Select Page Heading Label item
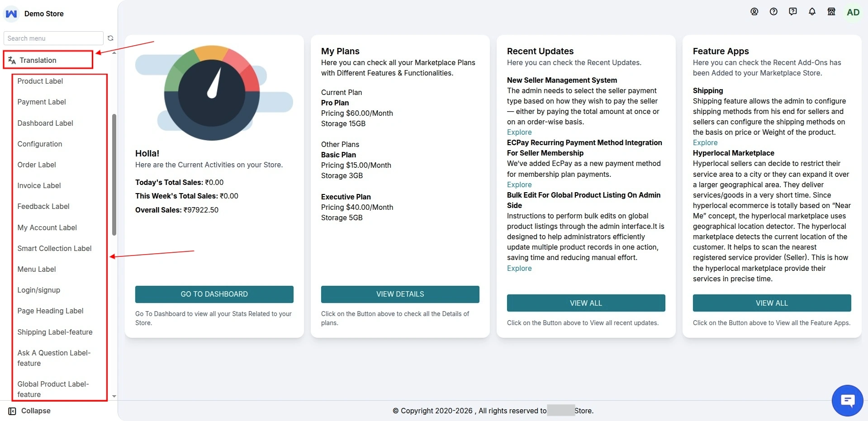This screenshot has height=421, width=868. click(x=50, y=311)
